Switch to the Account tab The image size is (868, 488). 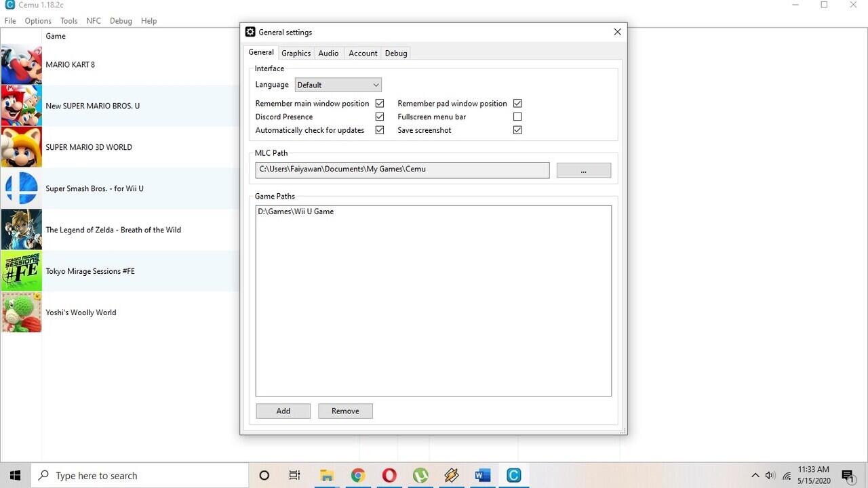click(363, 53)
